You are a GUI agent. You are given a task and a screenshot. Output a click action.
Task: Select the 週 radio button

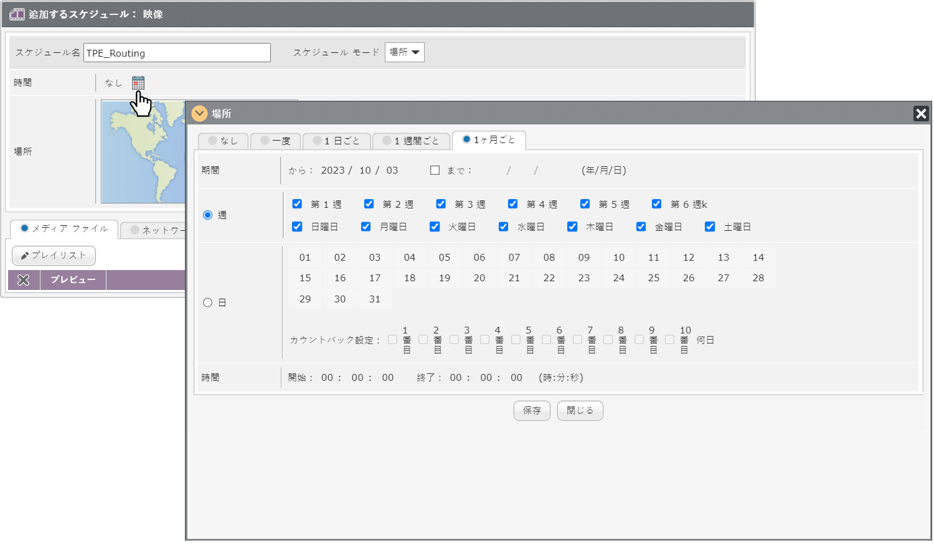[208, 215]
